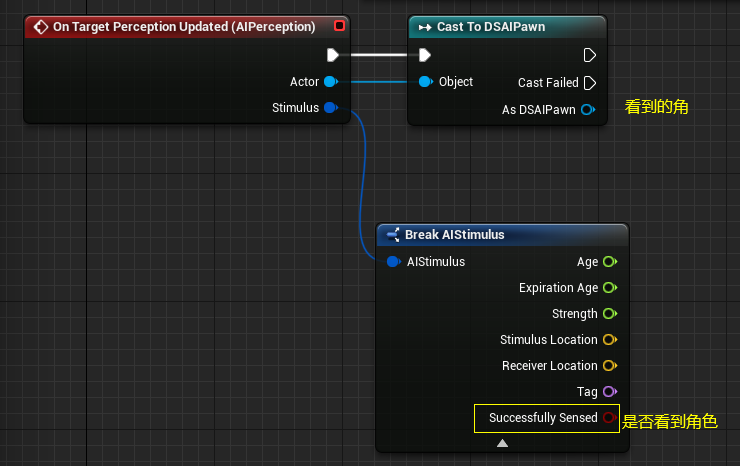The image size is (740, 466).
Task: Click the event diamond icon in the On Target Perception header
Action: point(41,27)
